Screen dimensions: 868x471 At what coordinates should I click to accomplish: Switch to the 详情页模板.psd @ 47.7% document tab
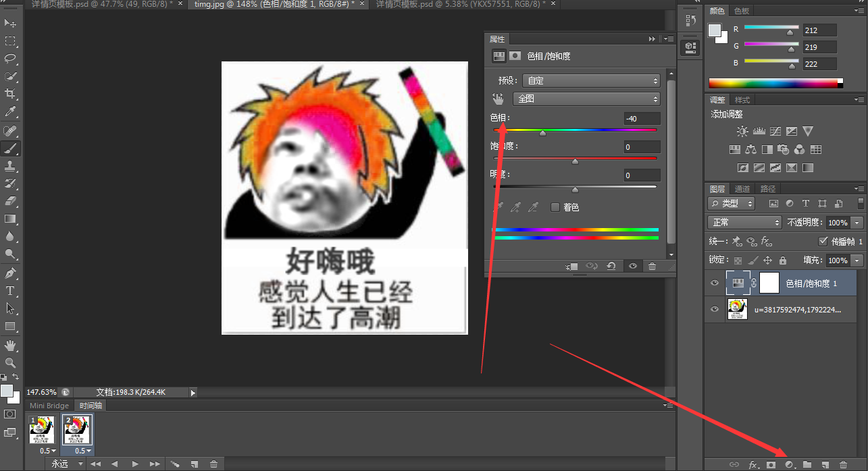(103, 4)
